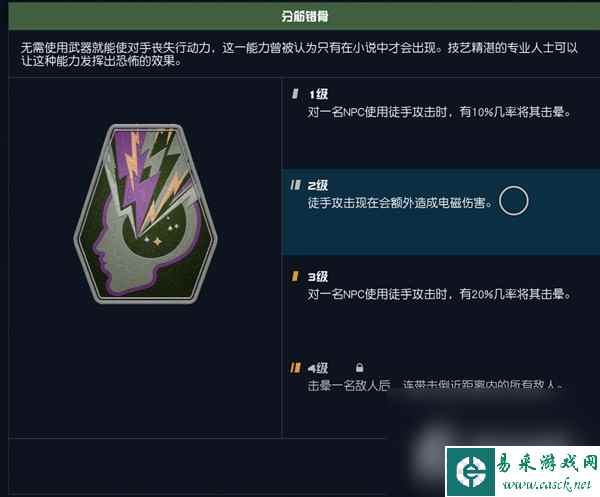The height and width of the screenshot is (497, 600).
Task: Select the locked 4级 level heading
Action: click(318, 368)
